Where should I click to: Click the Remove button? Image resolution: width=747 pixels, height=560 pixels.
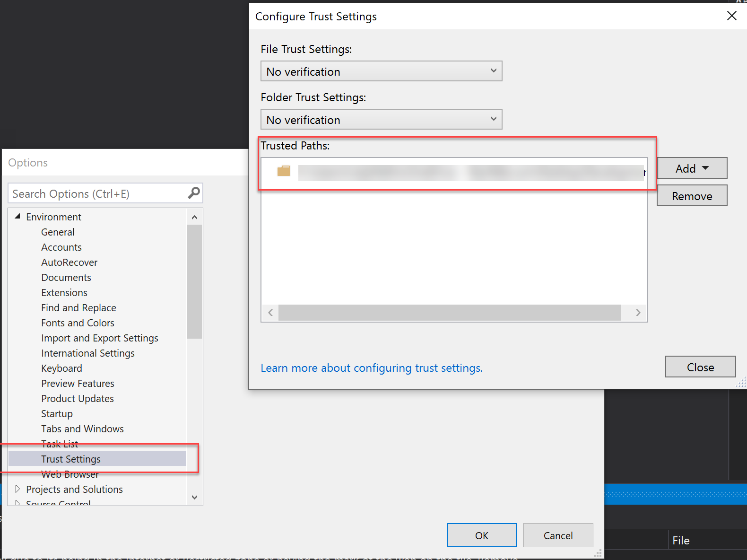(692, 196)
